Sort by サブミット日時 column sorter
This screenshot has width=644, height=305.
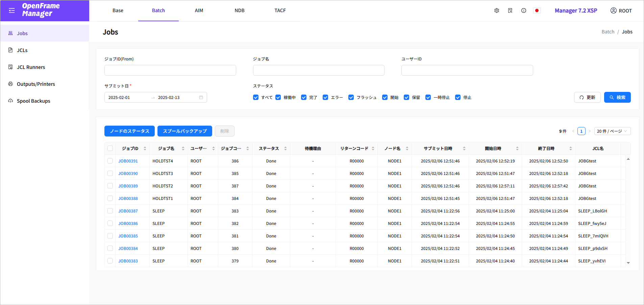click(464, 149)
